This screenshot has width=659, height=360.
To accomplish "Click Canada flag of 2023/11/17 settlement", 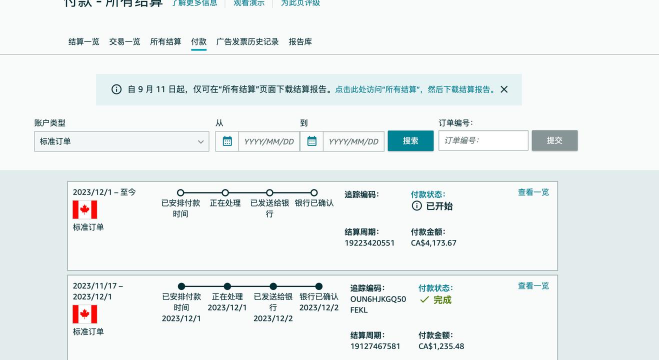I will (x=85, y=314).
